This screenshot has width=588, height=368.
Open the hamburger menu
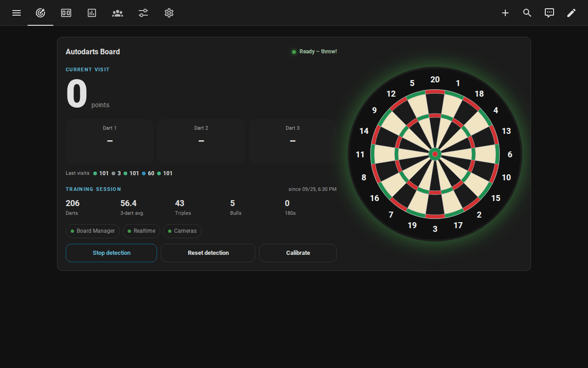pyautogui.click(x=17, y=13)
